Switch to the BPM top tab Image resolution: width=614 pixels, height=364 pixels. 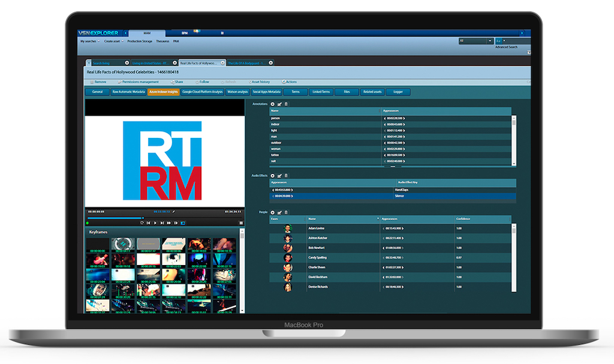(x=185, y=34)
